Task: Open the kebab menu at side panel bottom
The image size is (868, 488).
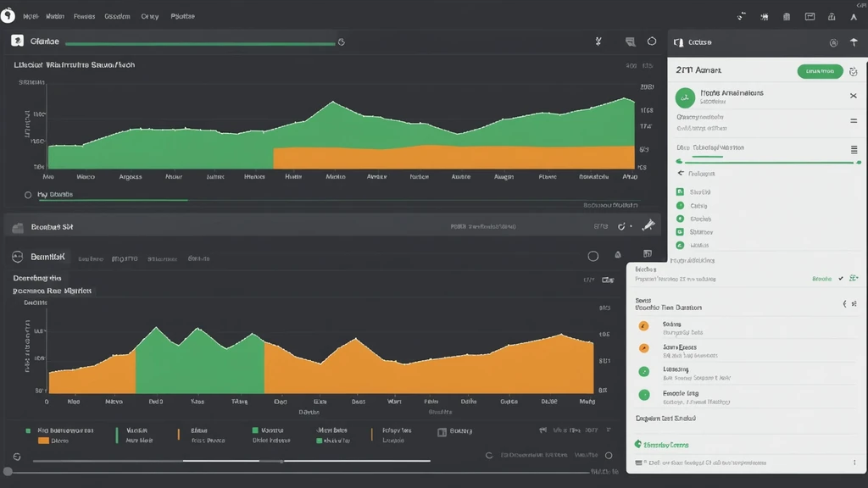Action: click(x=854, y=463)
